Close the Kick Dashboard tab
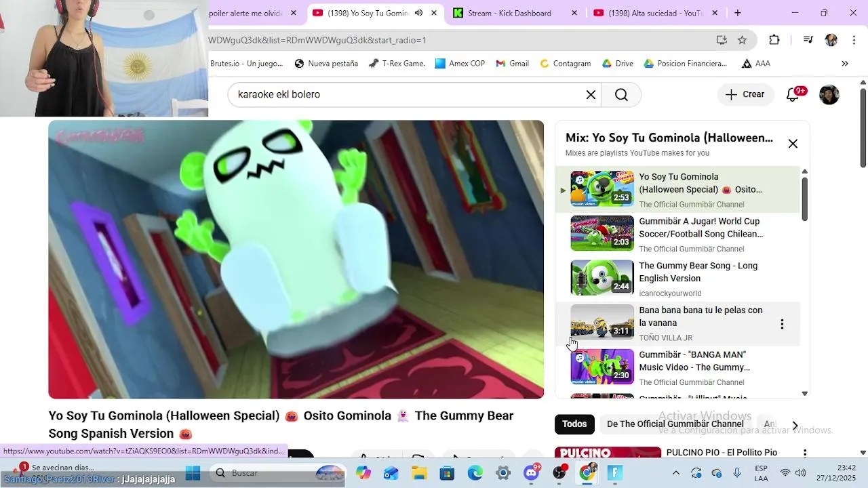This screenshot has width=868, height=488. click(x=574, y=13)
